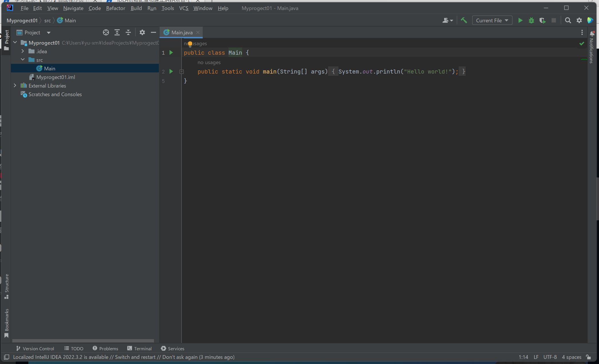The height and width of the screenshot is (364, 599).
Task: Open the Terminal tool window
Action: tap(139, 349)
